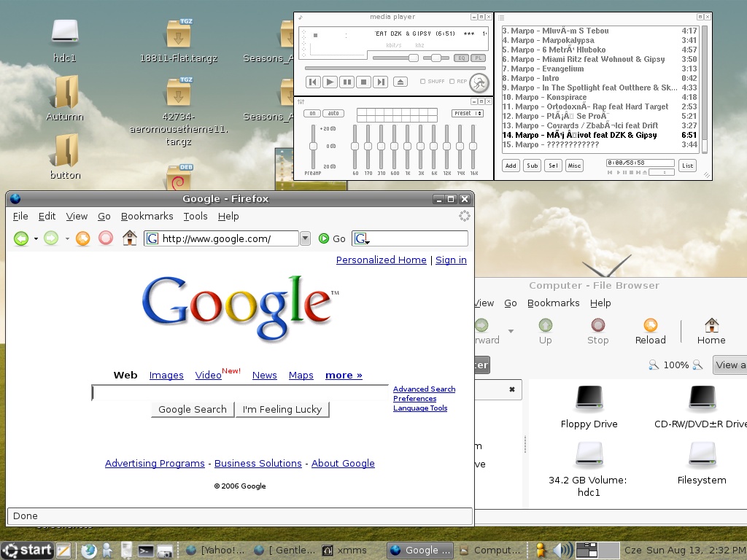Open the equalizer preset dropdown
747x560 pixels.
(468, 113)
